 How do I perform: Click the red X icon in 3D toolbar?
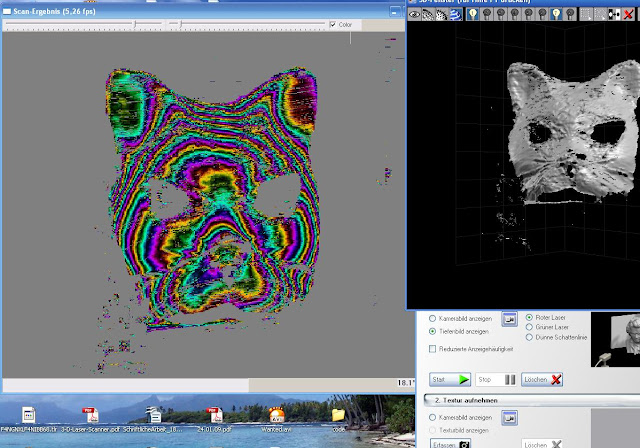628,15
